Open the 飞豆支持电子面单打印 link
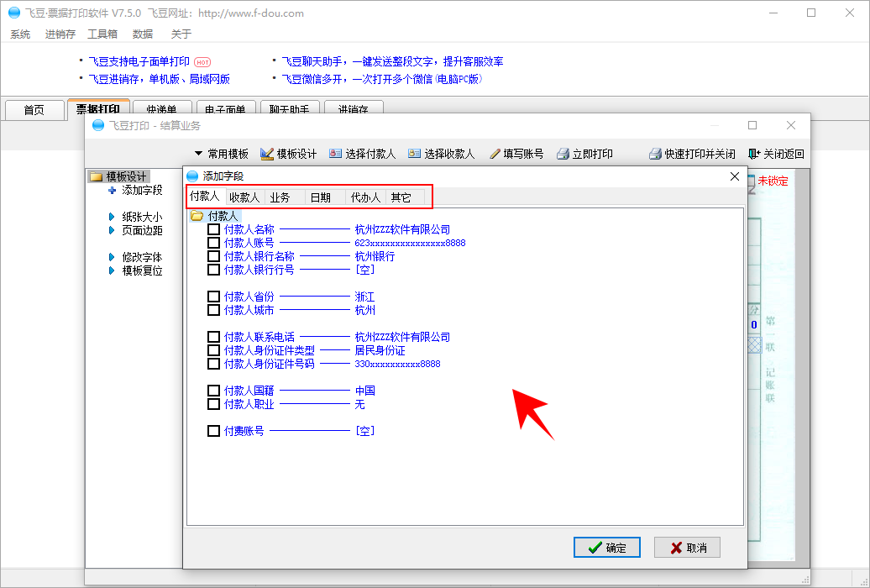Screen dimensions: 870x588 139,61
